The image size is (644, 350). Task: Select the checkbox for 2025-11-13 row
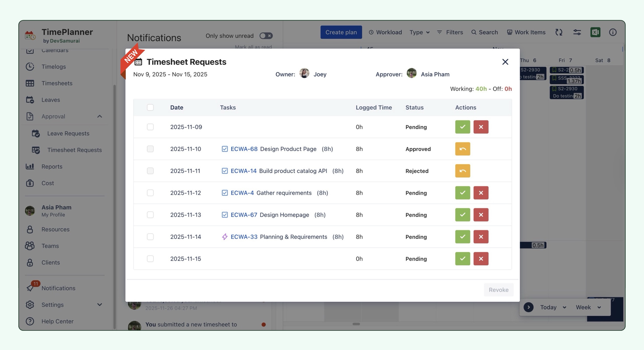tap(150, 215)
